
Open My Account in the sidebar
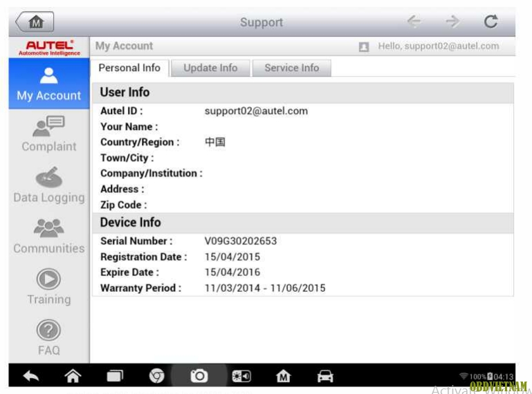[x=49, y=84]
